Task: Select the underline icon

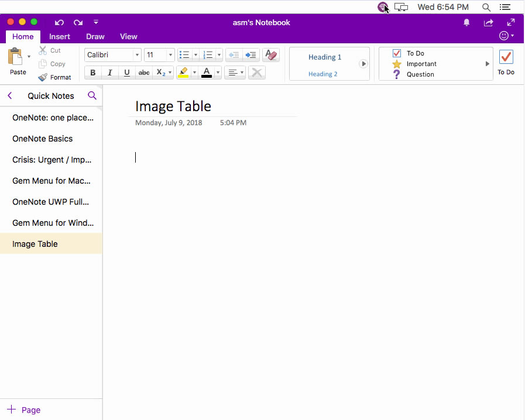Action: tap(126, 73)
